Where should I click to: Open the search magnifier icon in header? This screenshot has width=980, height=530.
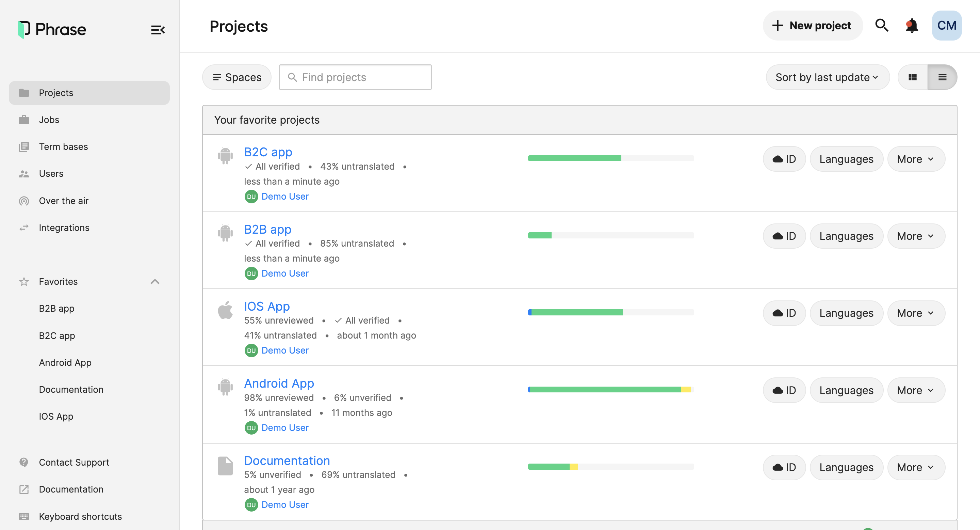[x=881, y=26]
